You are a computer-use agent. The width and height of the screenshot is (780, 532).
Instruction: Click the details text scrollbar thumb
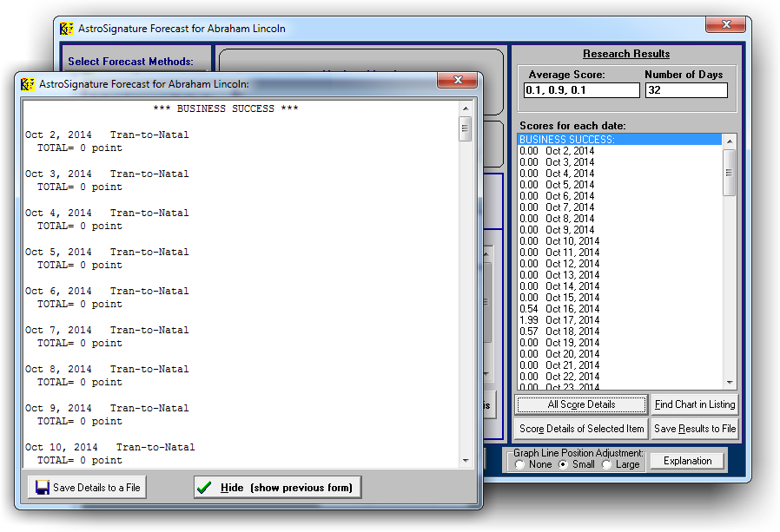(466, 128)
